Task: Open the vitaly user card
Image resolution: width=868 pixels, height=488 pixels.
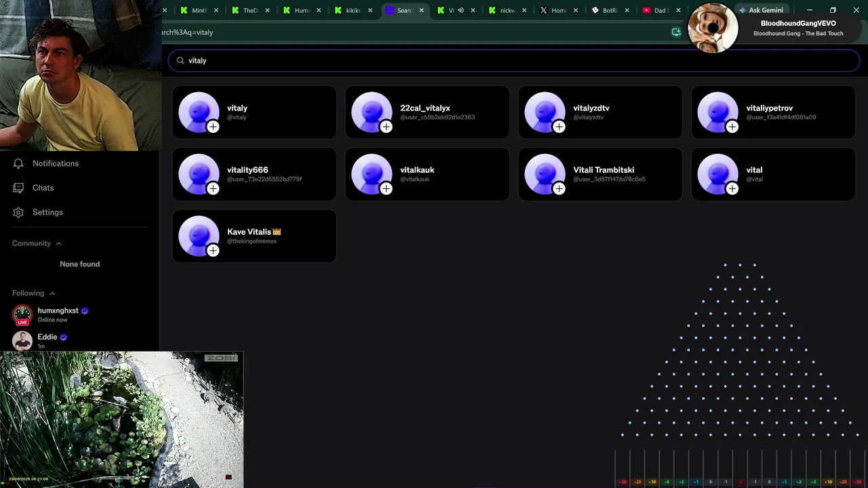Action: pos(254,112)
